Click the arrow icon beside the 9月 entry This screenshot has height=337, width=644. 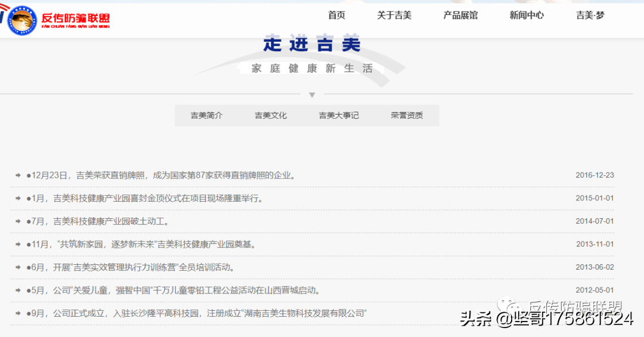(18, 314)
